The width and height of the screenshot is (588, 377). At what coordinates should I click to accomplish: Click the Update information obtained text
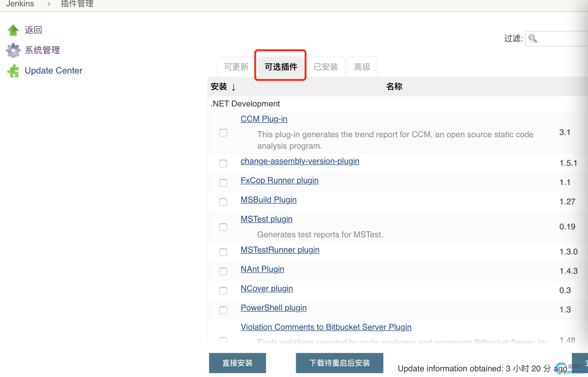[482, 369]
